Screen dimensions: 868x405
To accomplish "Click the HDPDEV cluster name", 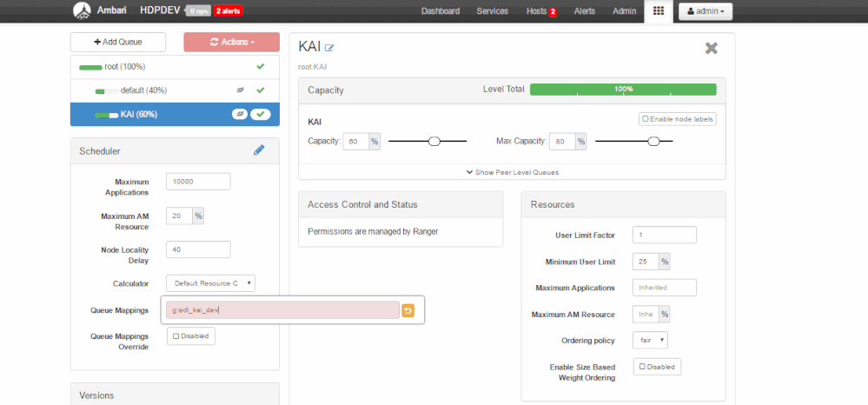I will (x=161, y=10).
